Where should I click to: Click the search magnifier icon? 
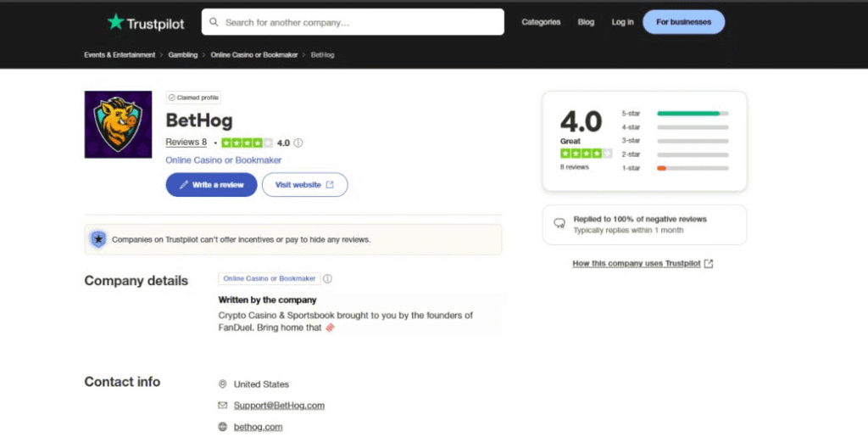coord(214,22)
